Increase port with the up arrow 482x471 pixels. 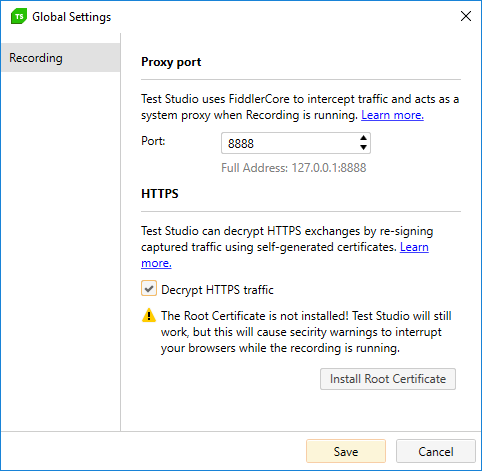click(363, 138)
